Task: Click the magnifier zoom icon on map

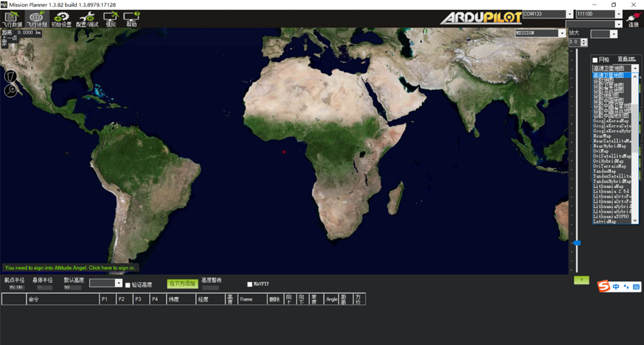Action: (x=11, y=91)
